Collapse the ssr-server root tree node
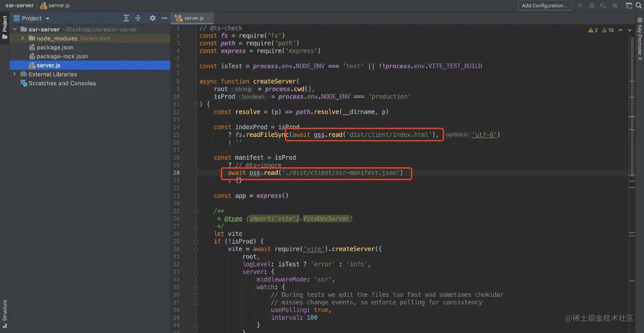 click(x=14, y=29)
